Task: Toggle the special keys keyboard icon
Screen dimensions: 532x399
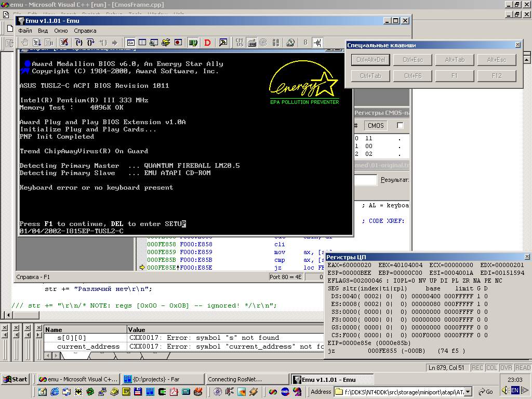Action: (x=252, y=43)
